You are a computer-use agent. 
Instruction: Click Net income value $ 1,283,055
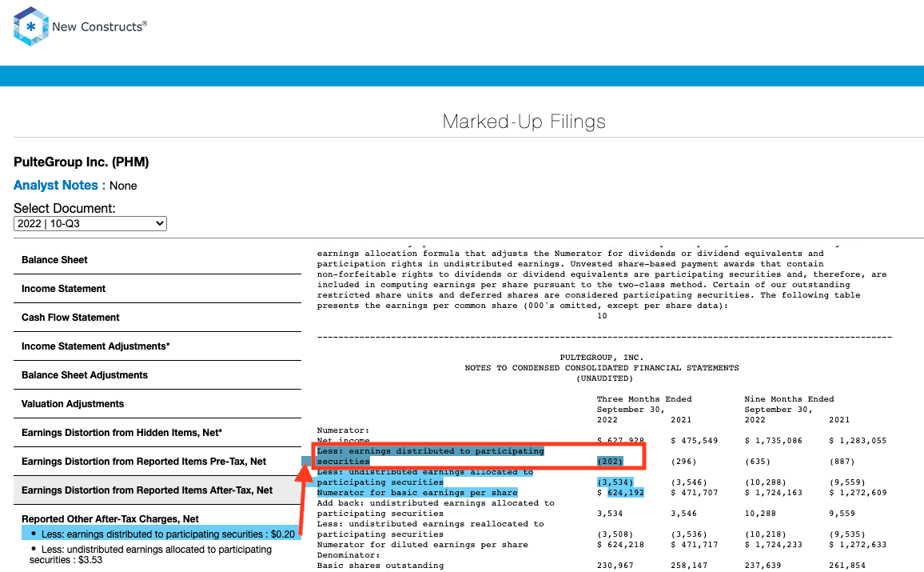coord(858,441)
